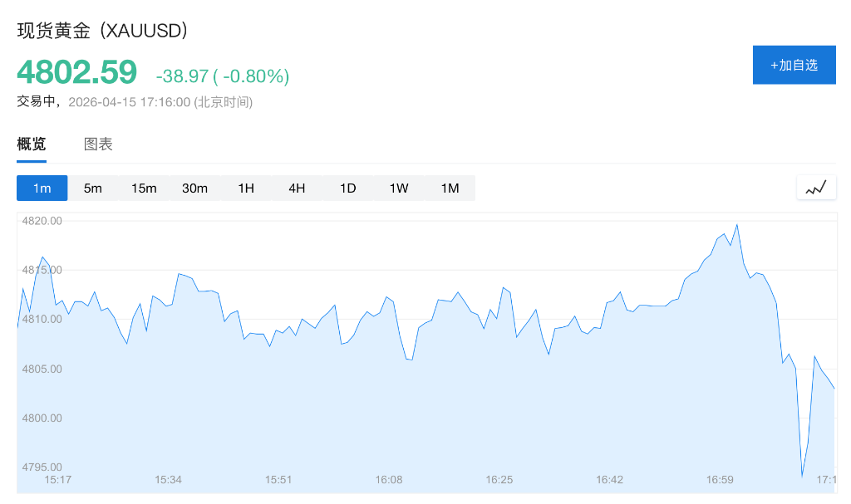
Task: Open the 概览 tab
Action: point(32,144)
